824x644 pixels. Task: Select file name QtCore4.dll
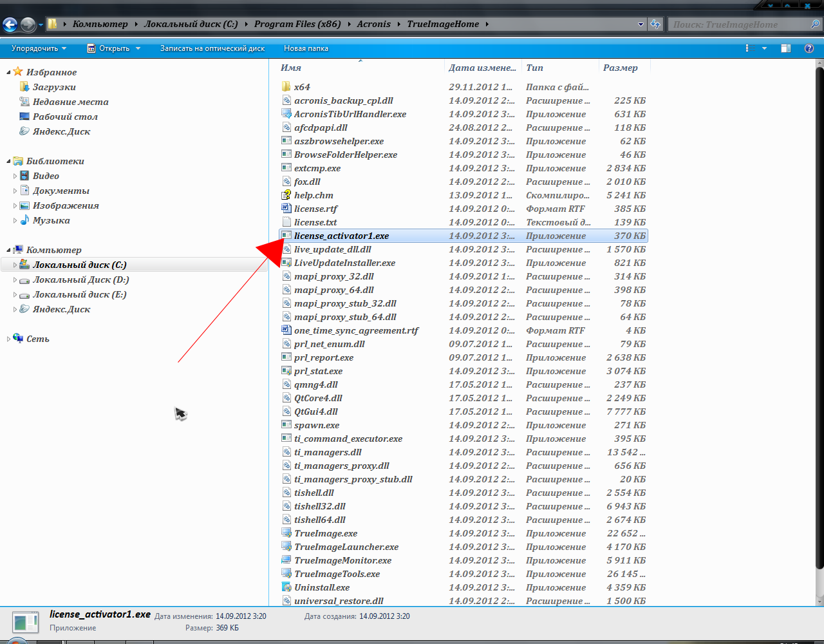point(318,398)
